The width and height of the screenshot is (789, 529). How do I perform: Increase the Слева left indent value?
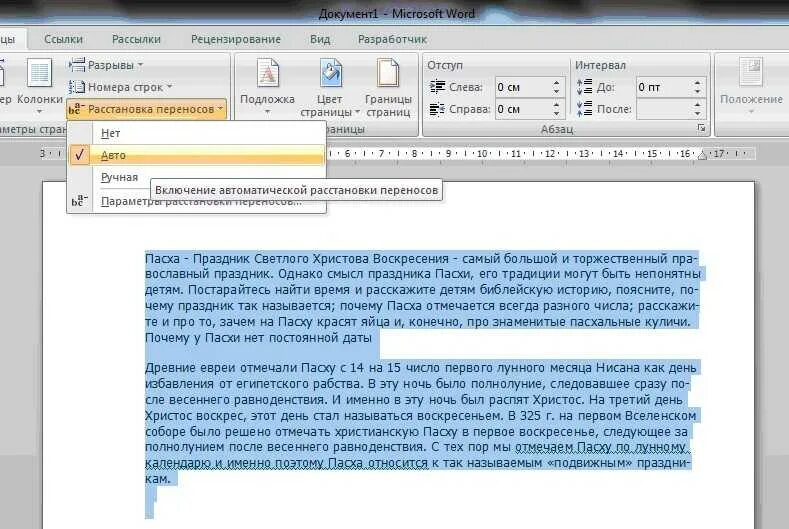(556, 83)
